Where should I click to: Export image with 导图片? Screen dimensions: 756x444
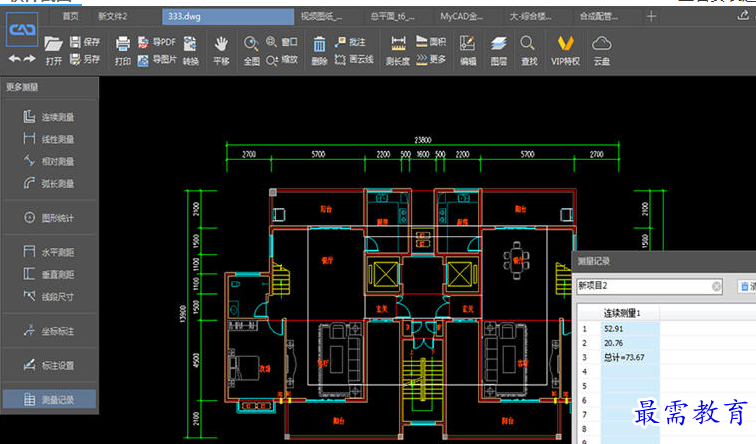[x=157, y=60]
